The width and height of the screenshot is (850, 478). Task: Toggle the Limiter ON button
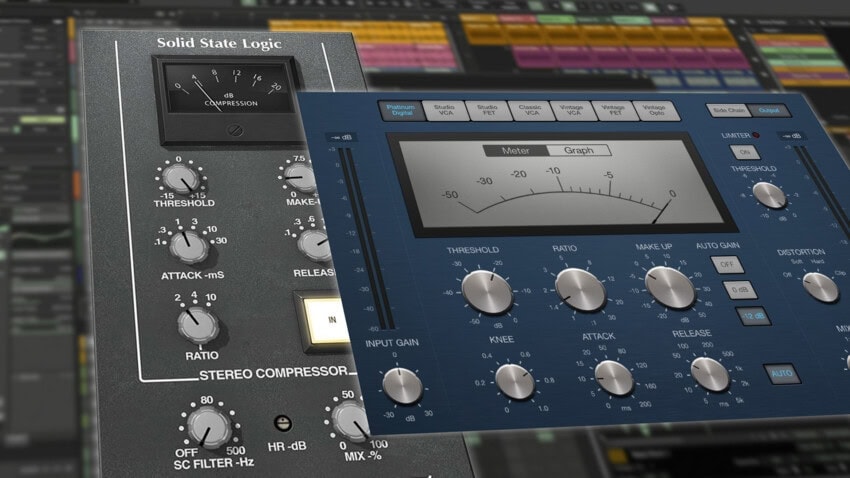(x=745, y=152)
